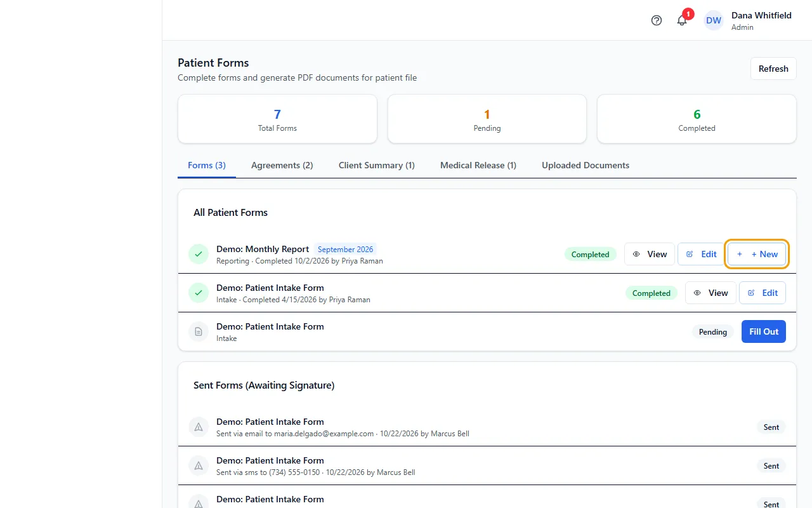Click sent icon for the sms form row

pyautogui.click(x=199, y=465)
